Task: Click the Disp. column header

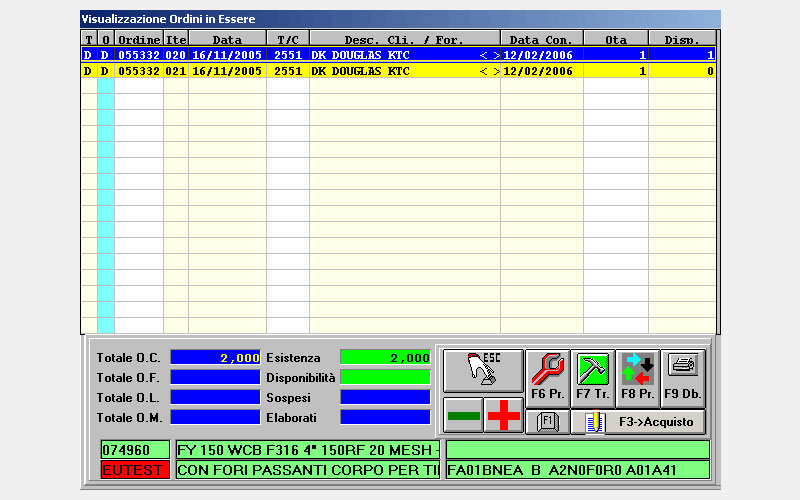Action: pos(682,39)
